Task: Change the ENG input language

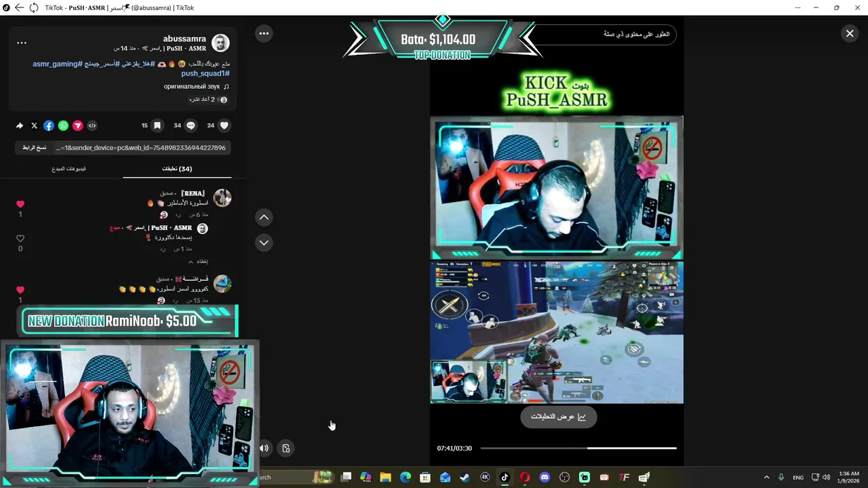Action: coord(798,477)
